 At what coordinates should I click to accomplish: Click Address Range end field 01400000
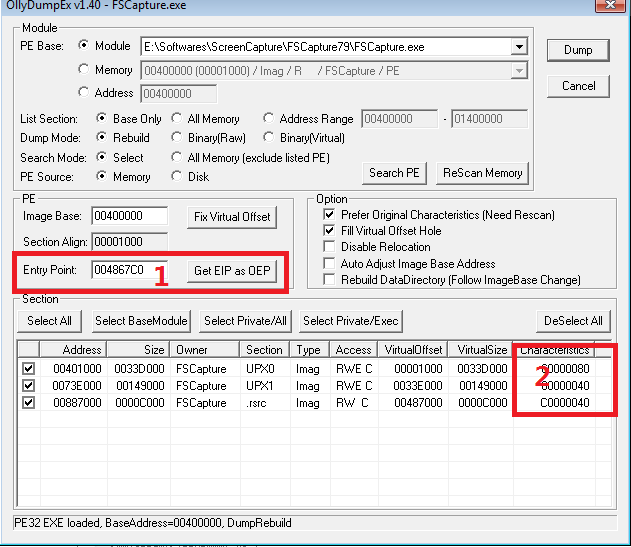click(489, 119)
